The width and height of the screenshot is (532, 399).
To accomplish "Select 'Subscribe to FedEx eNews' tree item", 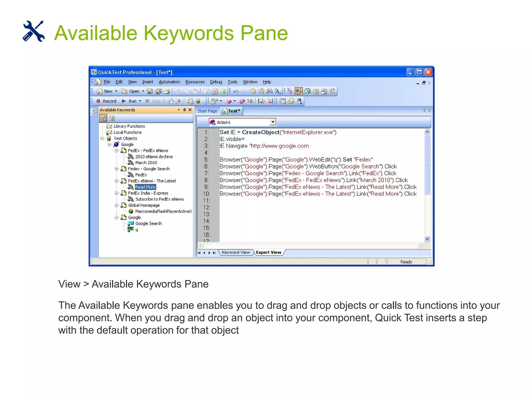I will tap(159, 199).
